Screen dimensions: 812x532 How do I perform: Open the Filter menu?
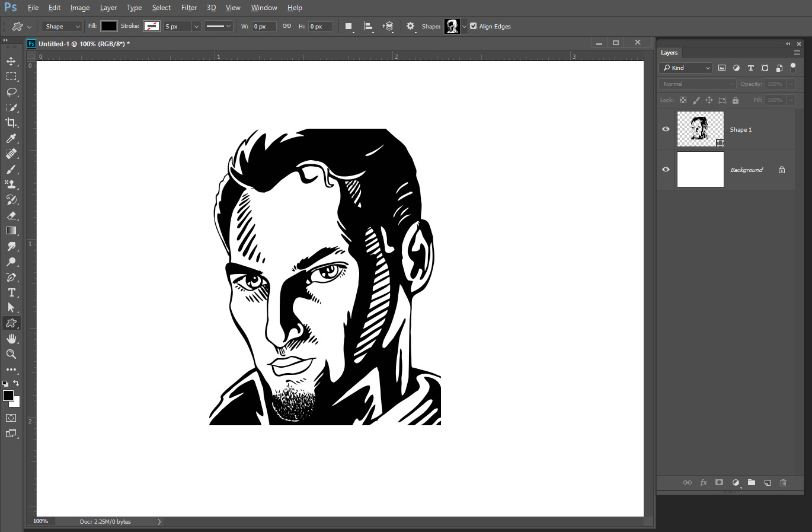tap(189, 8)
